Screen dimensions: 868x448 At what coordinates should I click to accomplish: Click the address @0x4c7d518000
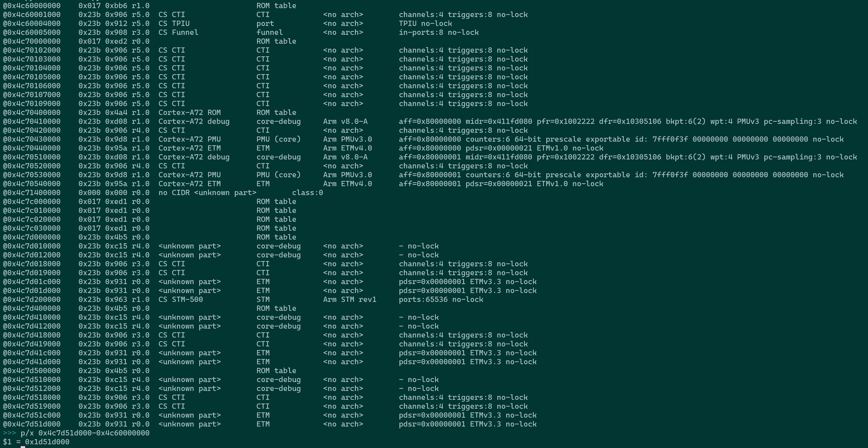(x=32, y=397)
